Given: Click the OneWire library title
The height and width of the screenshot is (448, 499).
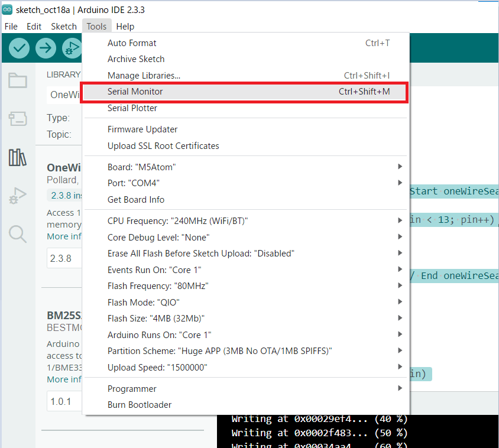Looking at the screenshot, I should coord(64,168).
